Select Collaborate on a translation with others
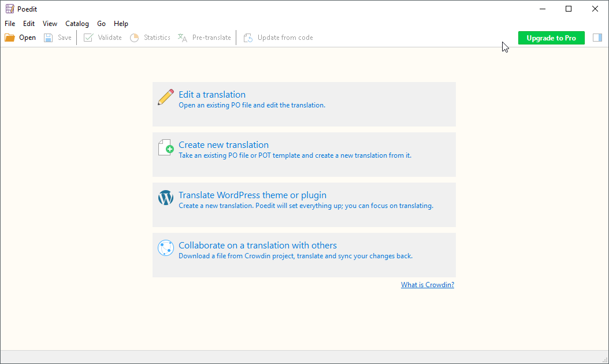This screenshot has height=364, width=609. click(x=258, y=246)
